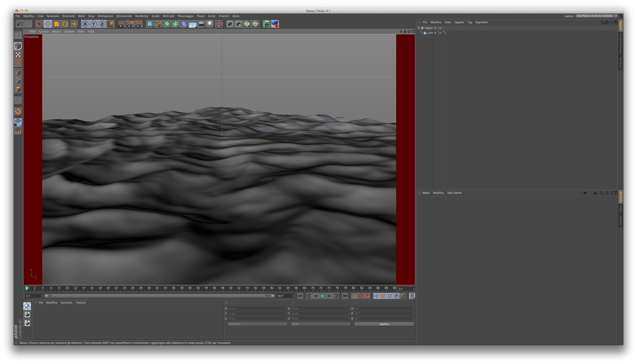
Task: Click the green Play animation button
Action: (323, 296)
